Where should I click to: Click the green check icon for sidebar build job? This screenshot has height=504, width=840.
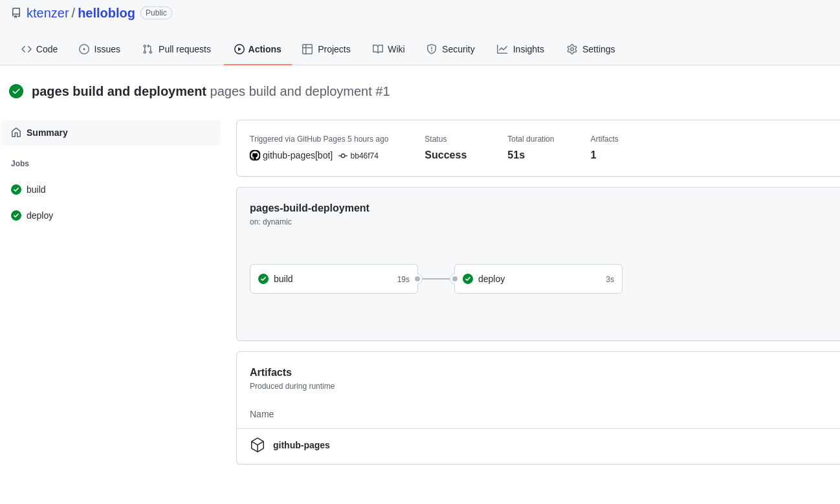click(x=16, y=190)
